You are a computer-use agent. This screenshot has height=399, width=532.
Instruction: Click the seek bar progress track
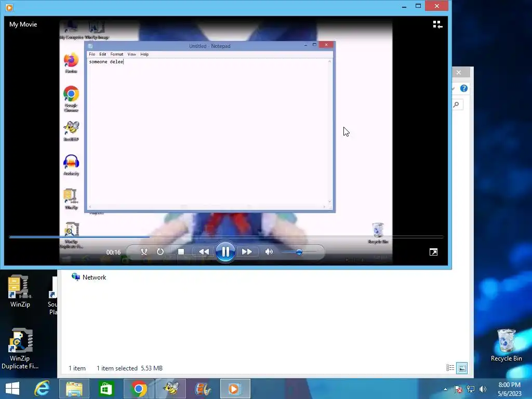pos(226,237)
